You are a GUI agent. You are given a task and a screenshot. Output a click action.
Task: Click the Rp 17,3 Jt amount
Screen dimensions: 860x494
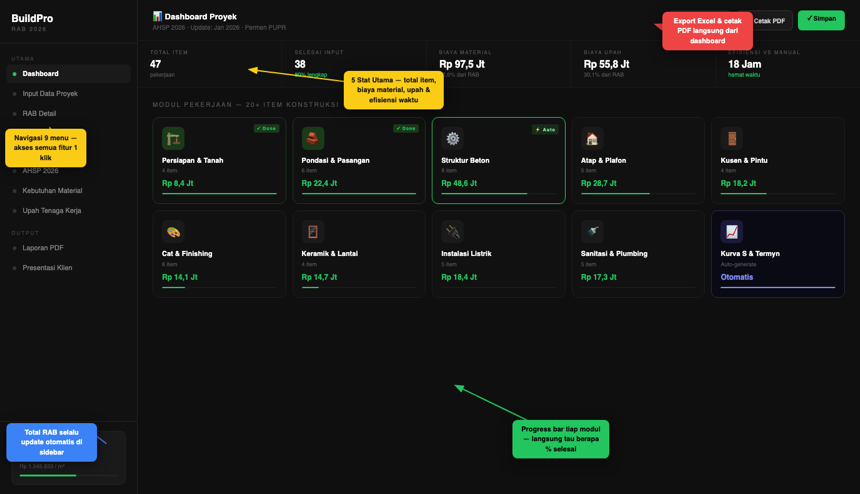(x=598, y=277)
